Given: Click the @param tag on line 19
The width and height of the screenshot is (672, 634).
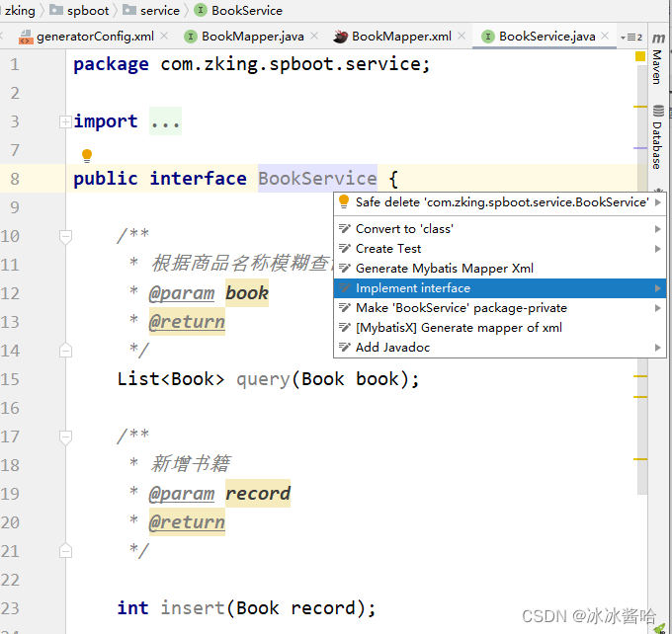Looking at the screenshot, I should [x=182, y=494].
